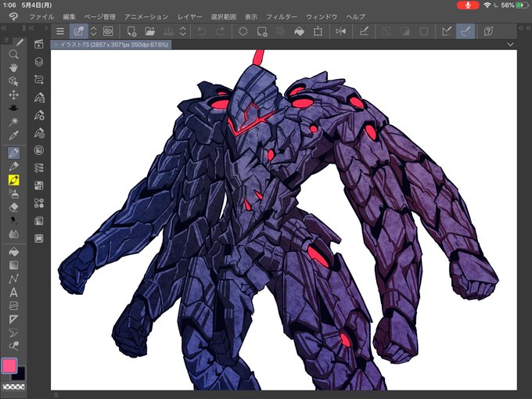Click the up-down stepper beside touch gesture icon

click(93, 31)
